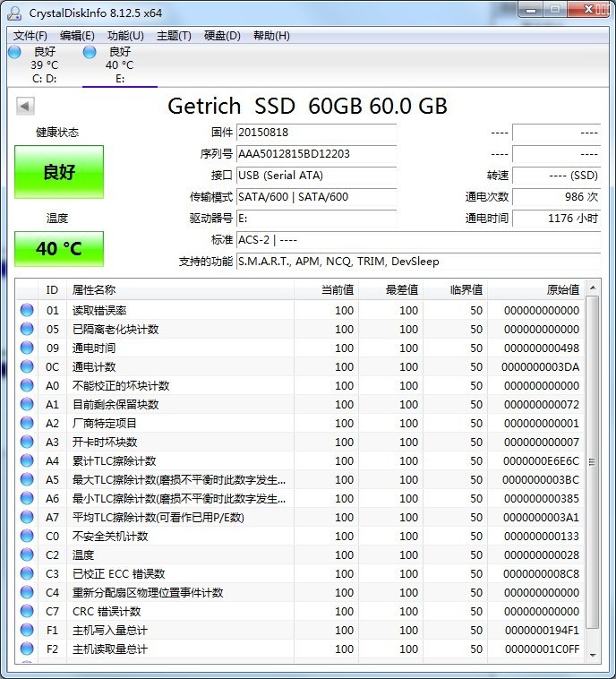Click the status icon for 0C 通电计数
Viewport: 616px width, 679px height.
pyautogui.click(x=27, y=366)
